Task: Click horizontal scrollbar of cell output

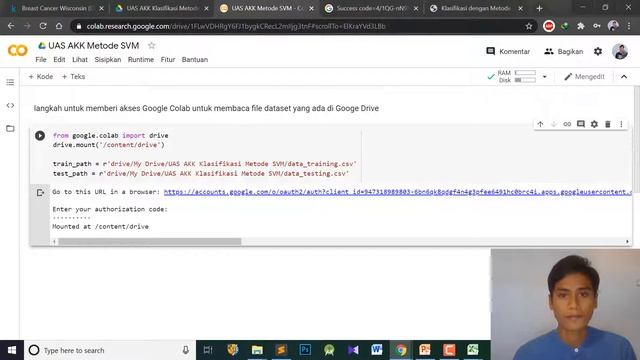Action: (x=149, y=242)
